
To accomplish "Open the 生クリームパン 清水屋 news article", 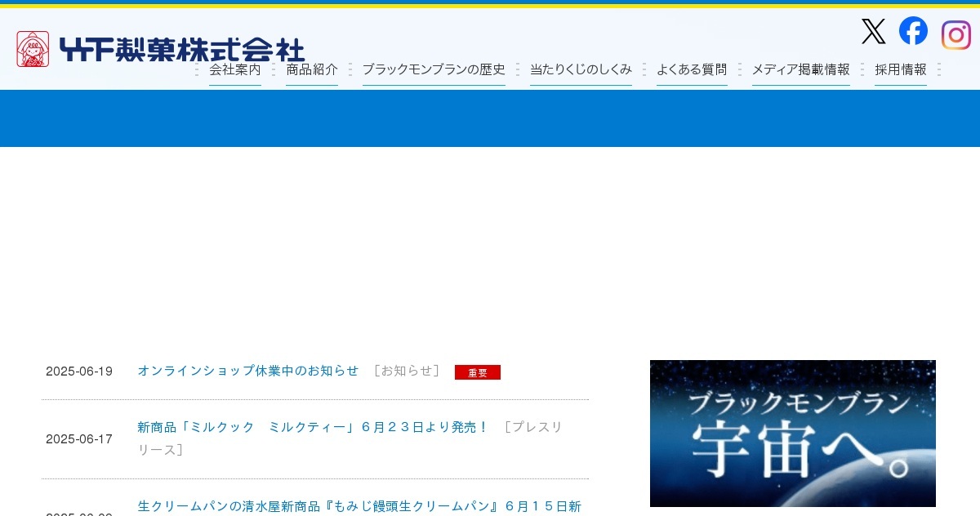I will 359,506.
